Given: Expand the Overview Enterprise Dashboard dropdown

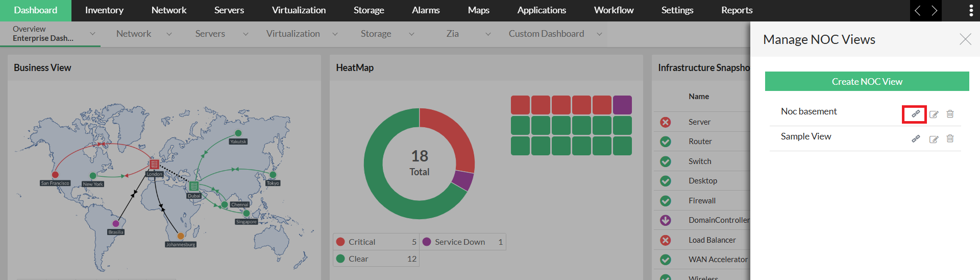Looking at the screenshot, I should [x=92, y=34].
